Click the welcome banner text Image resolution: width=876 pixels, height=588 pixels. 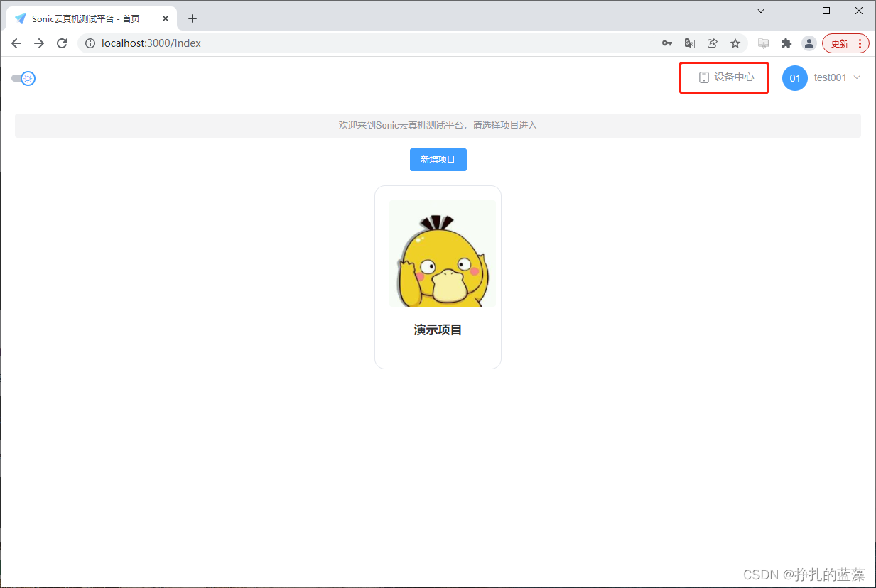pyautogui.click(x=438, y=126)
